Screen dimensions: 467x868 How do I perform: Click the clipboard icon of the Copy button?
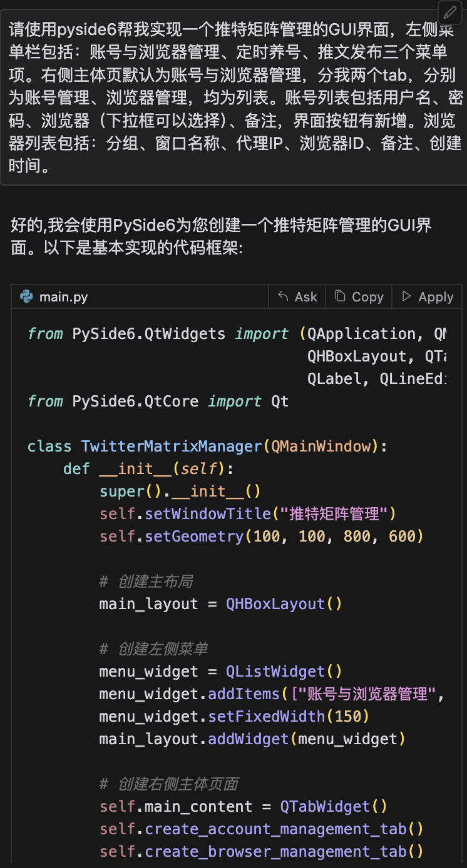click(x=340, y=296)
